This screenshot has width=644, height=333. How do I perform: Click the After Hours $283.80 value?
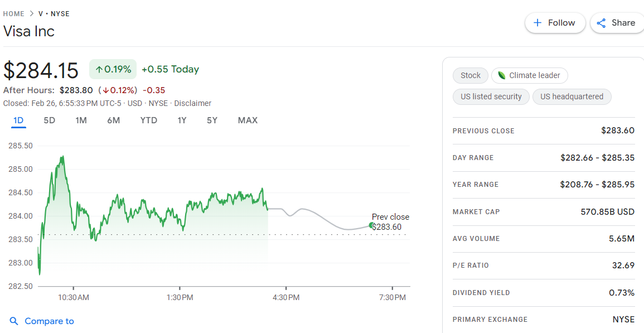click(x=76, y=90)
